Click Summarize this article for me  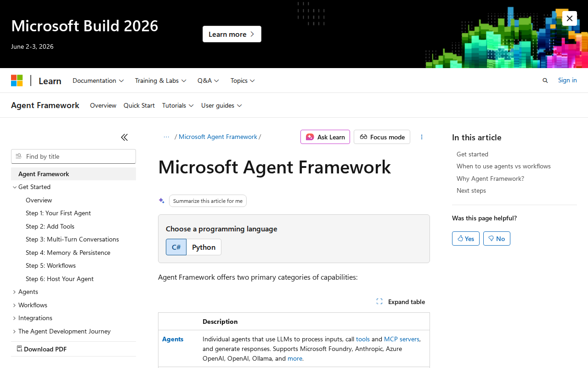tap(208, 201)
